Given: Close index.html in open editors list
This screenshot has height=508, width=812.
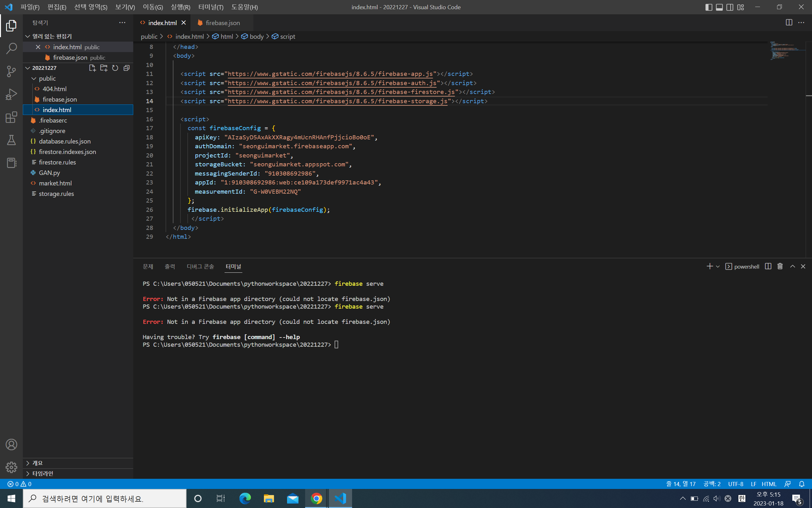Looking at the screenshot, I should click(38, 47).
